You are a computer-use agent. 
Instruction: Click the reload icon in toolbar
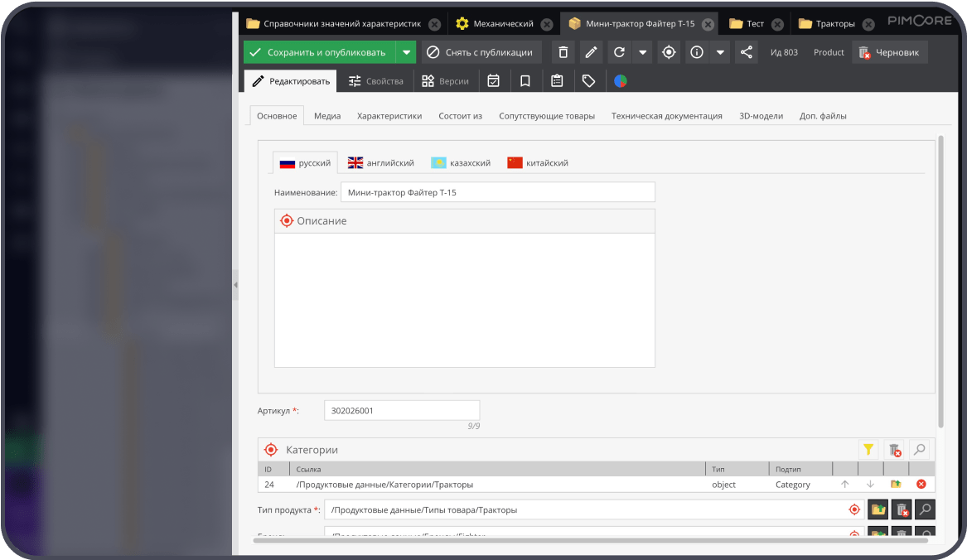pos(619,52)
